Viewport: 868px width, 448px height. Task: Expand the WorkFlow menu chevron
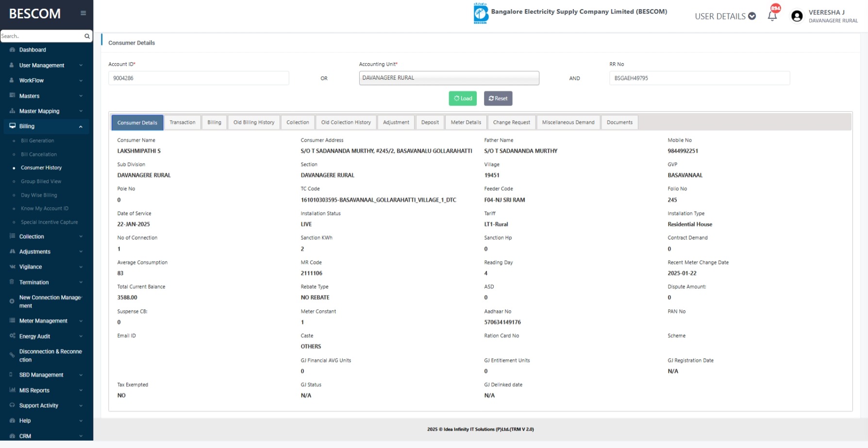(x=81, y=81)
